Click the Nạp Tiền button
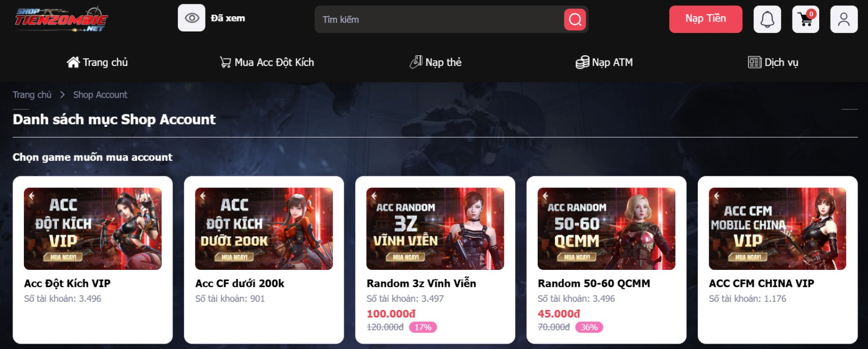The height and width of the screenshot is (349, 868). (x=705, y=19)
